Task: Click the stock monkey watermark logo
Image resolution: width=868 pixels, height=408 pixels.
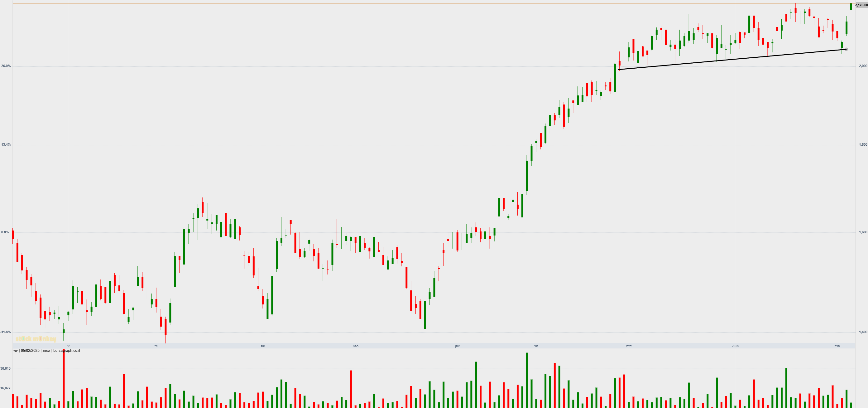Action: (36, 338)
